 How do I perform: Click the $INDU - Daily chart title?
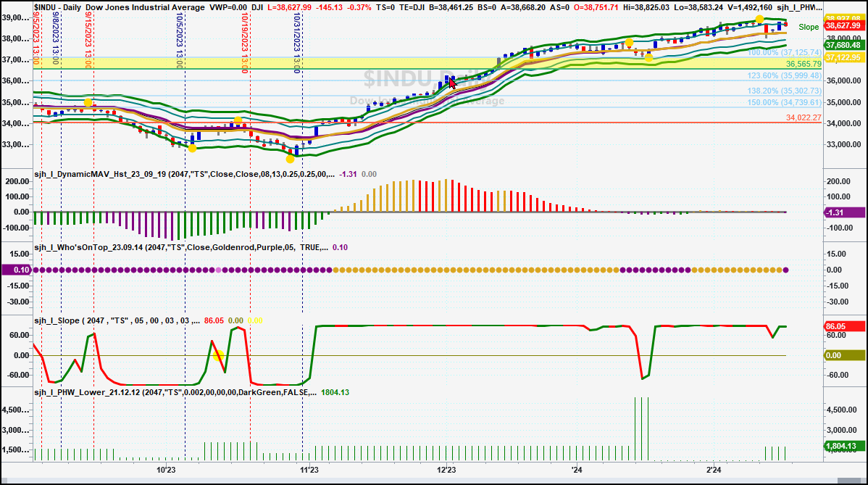coord(57,8)
